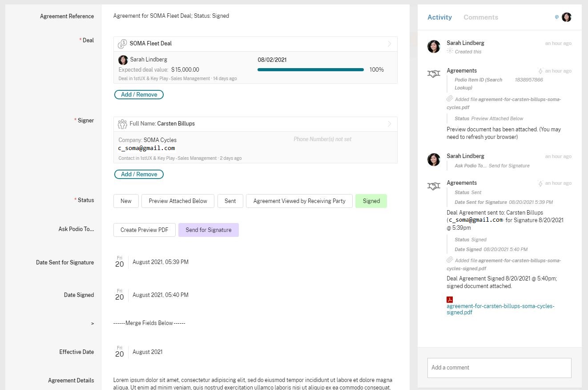This screenshot has height=390, width=588.
Task: Click Sarah Lindberg's avatar in the deal card
Action: [123, 60]
